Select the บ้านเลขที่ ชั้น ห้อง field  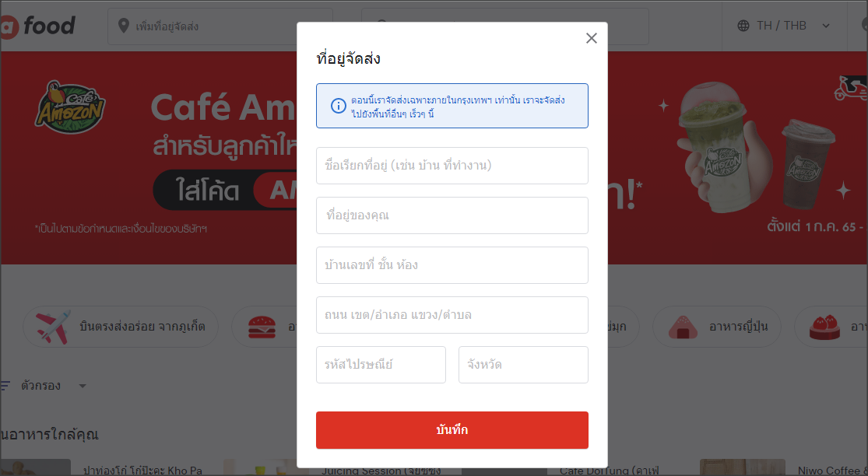click(452, 264)
